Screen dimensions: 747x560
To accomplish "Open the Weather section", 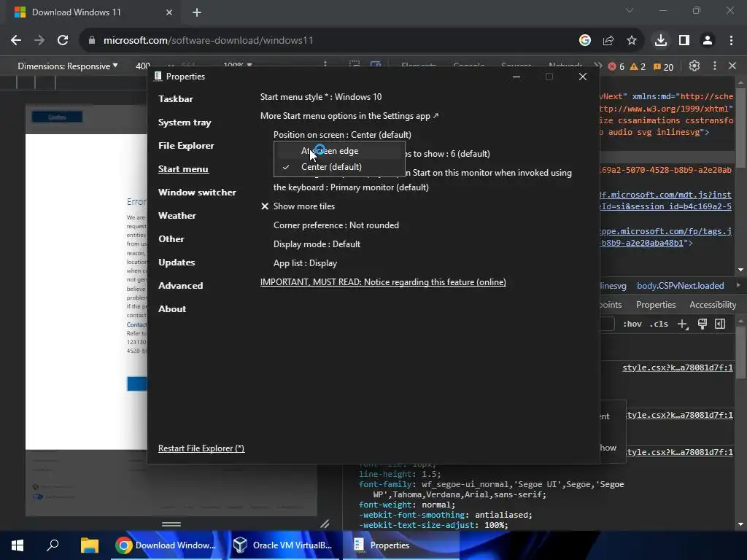I will [x=177, y=216].
